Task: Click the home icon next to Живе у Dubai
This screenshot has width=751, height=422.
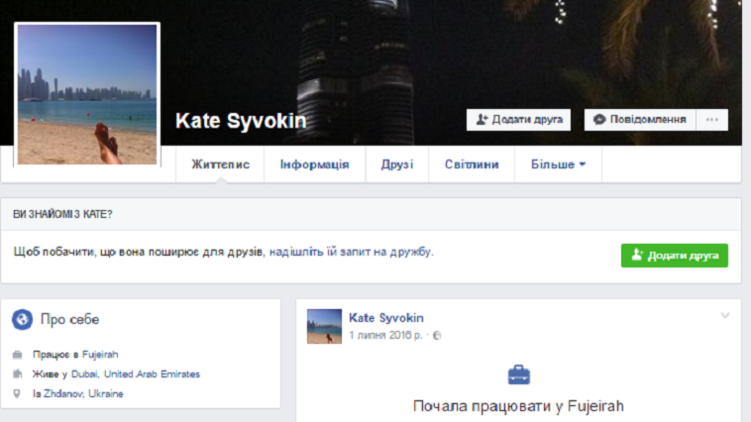Action: point(18,374)
